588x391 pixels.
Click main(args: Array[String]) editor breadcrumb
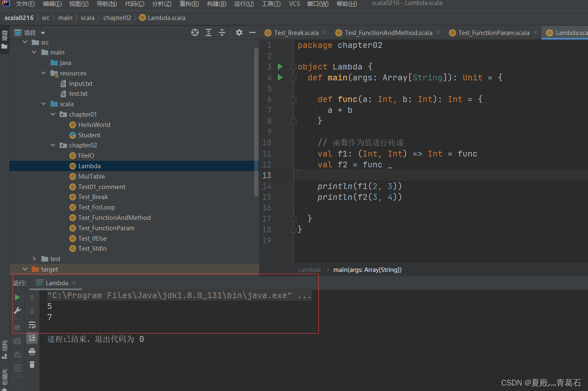(x=368, y=270)
